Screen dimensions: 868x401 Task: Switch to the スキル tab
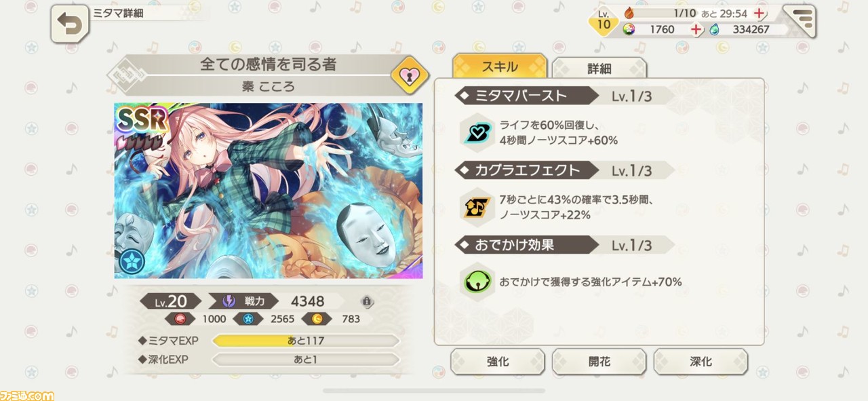coord(499,66)
